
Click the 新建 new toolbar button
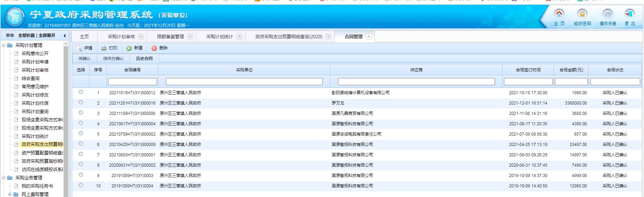(x=135, y=48)
